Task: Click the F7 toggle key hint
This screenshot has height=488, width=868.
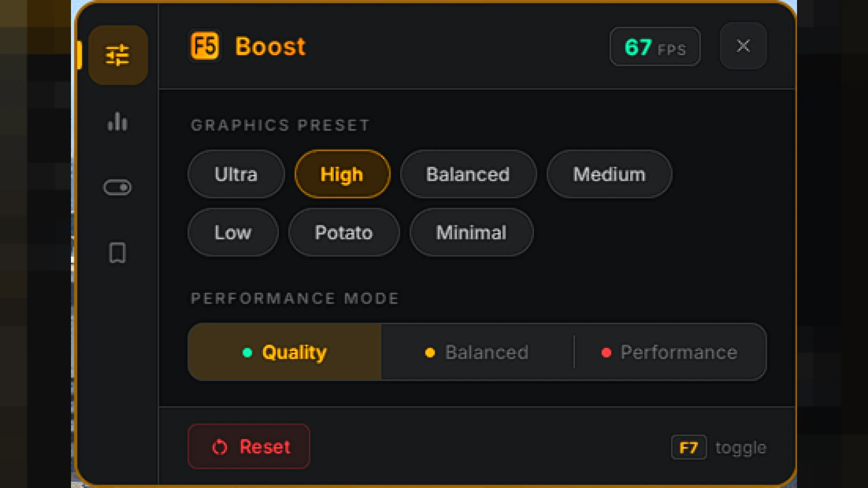Action: [x=719, y=447]
